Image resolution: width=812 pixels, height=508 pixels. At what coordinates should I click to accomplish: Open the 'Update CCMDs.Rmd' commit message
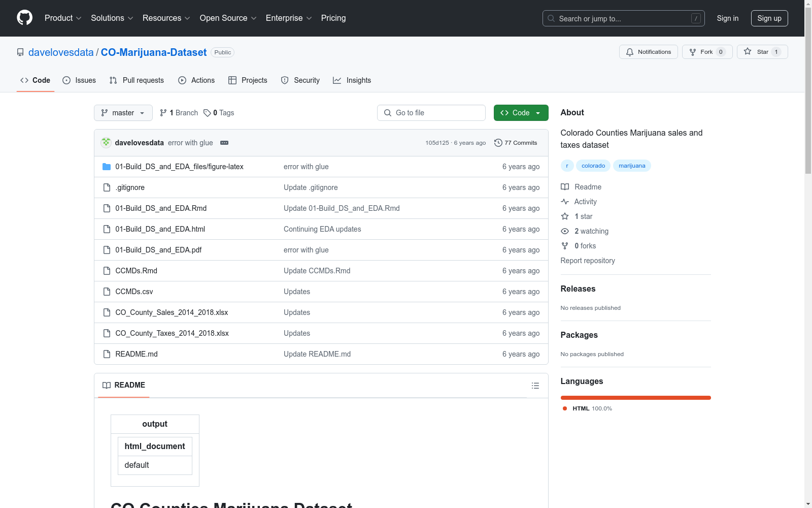317,271
